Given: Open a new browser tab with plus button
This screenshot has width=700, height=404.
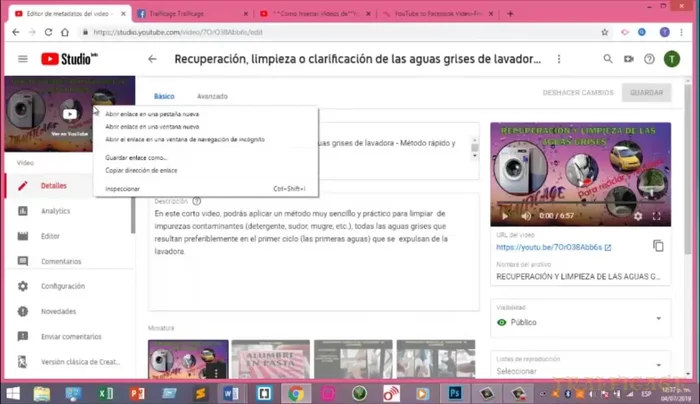Looking at the screenshot, I should (x=510, y=14).
